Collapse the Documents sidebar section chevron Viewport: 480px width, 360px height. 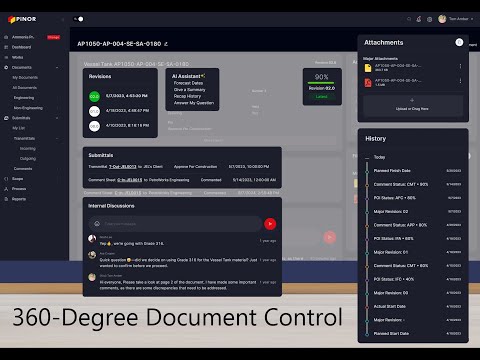pyautogui.click(x=57, y=68)
